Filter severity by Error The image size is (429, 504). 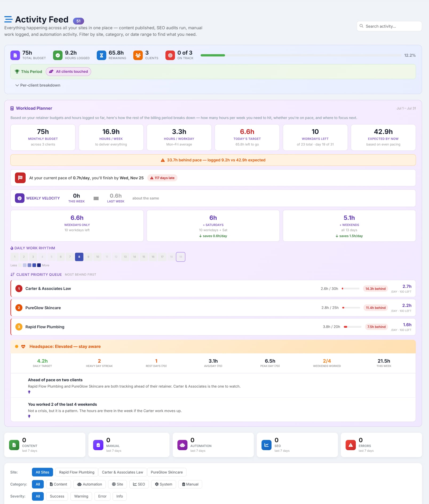pyautogui.click(x=102, y=496)
